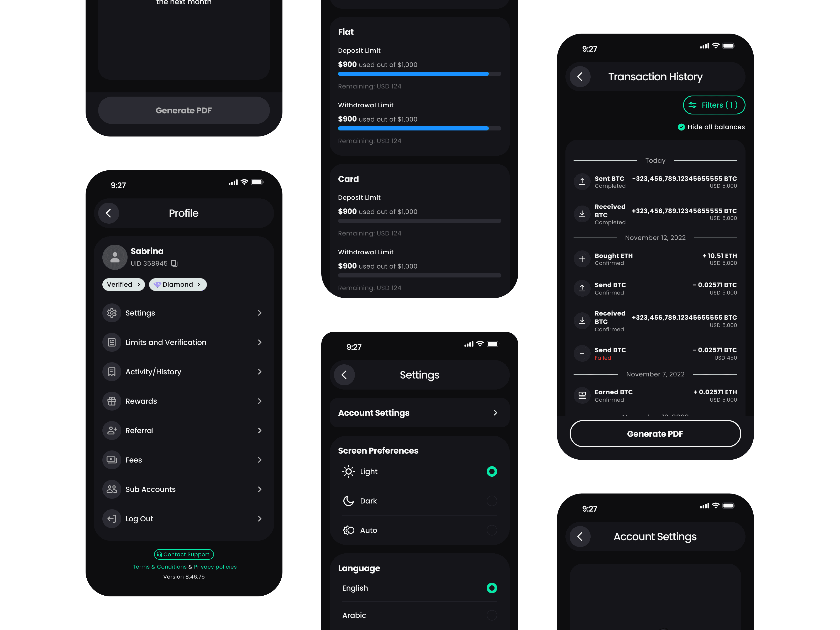
Task: Expand Account Settings chevron
Action: 495,413
